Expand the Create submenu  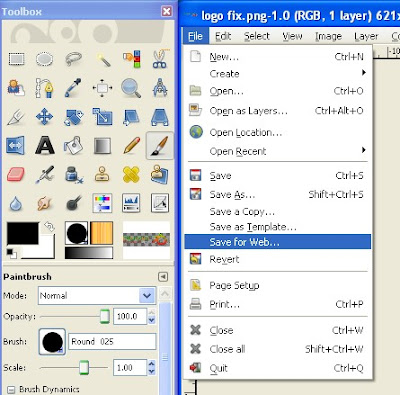278,74
